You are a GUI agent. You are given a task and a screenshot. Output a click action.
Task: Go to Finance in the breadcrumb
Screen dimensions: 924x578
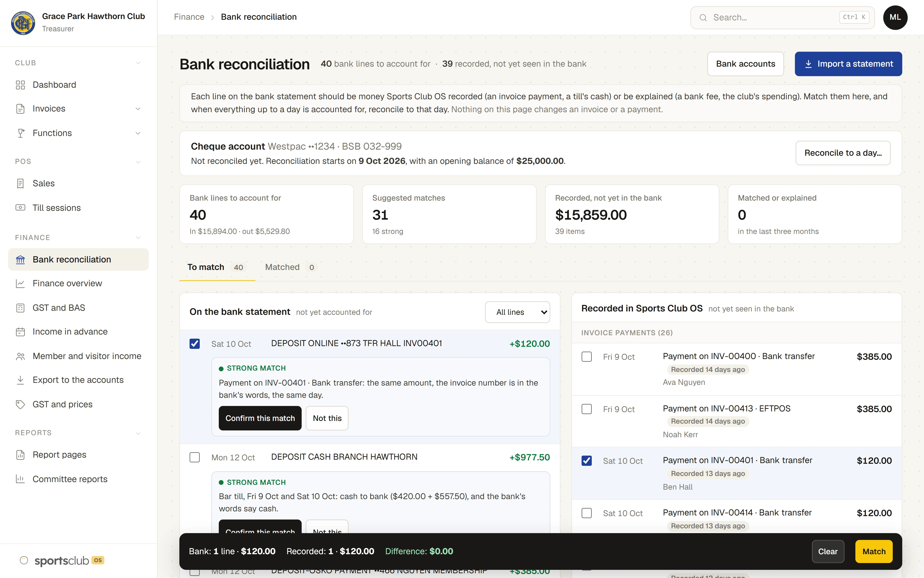189,17
